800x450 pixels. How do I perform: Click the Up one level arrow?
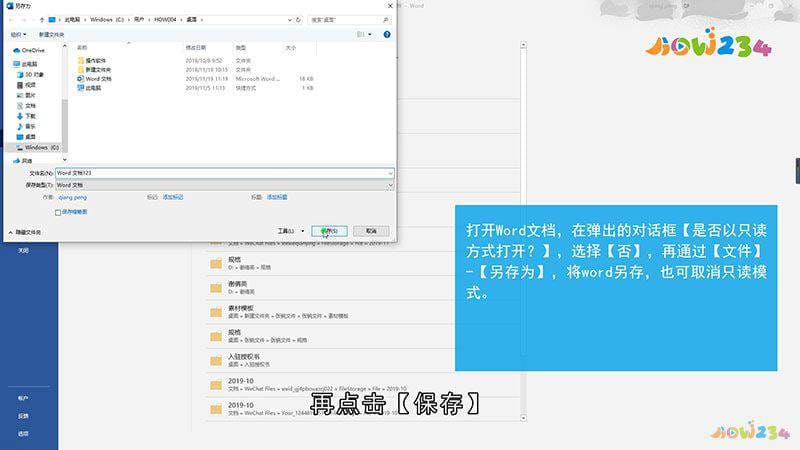[42, 19]
